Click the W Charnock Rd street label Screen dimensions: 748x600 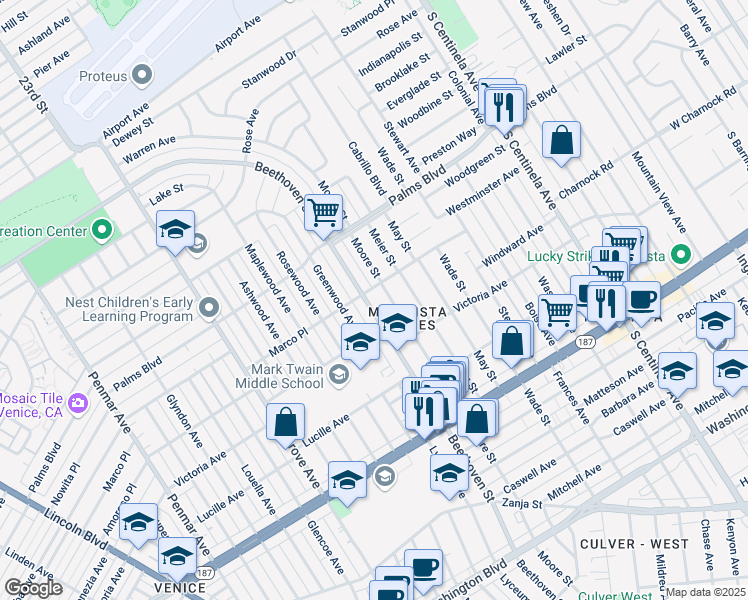tap(703, 108)
